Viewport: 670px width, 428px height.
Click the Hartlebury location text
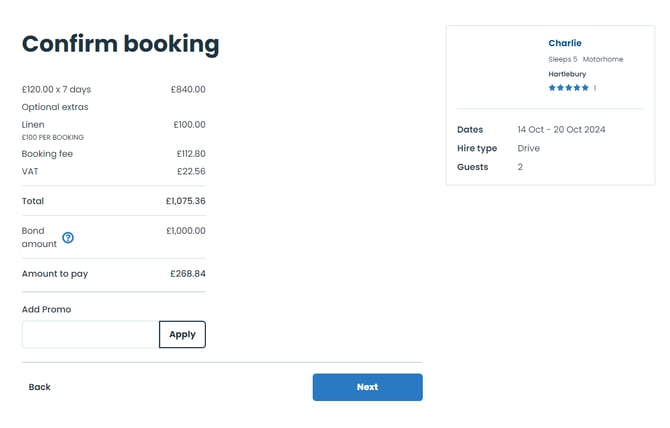(x=567, y=74)
